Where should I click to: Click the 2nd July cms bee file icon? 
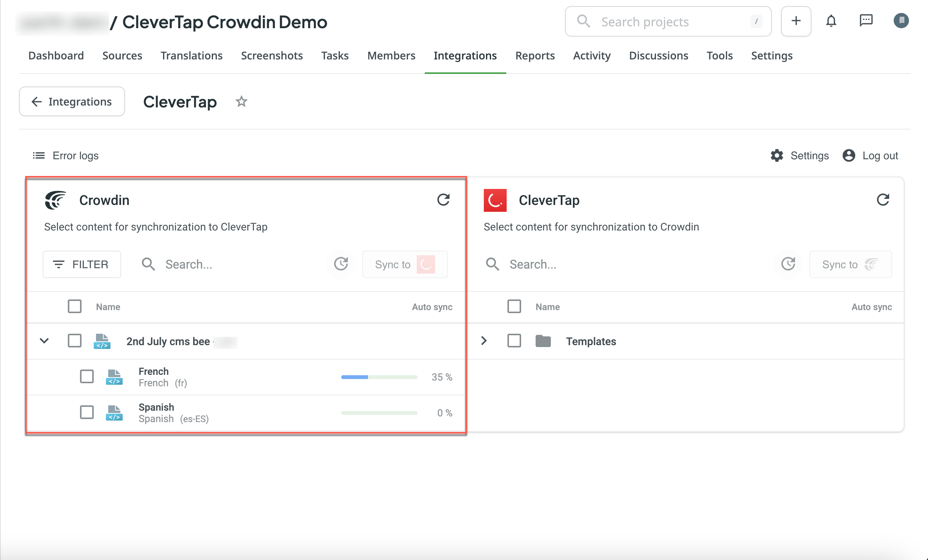pyautogui.click(x=102, y=341)
